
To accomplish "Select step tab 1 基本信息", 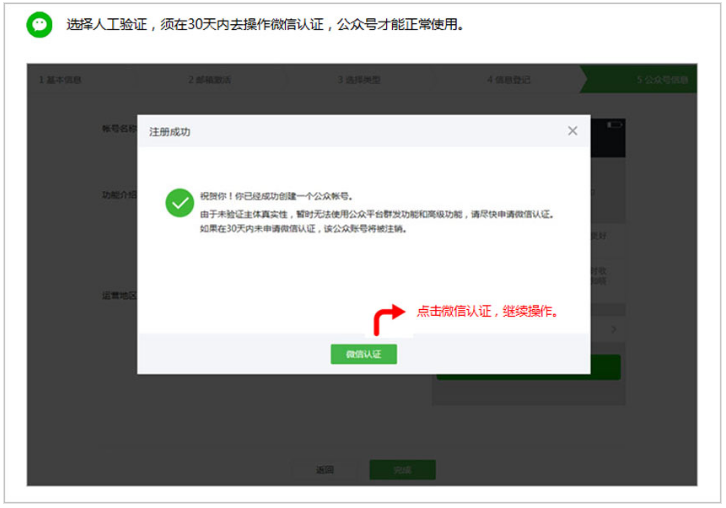I will pos(60,80).
